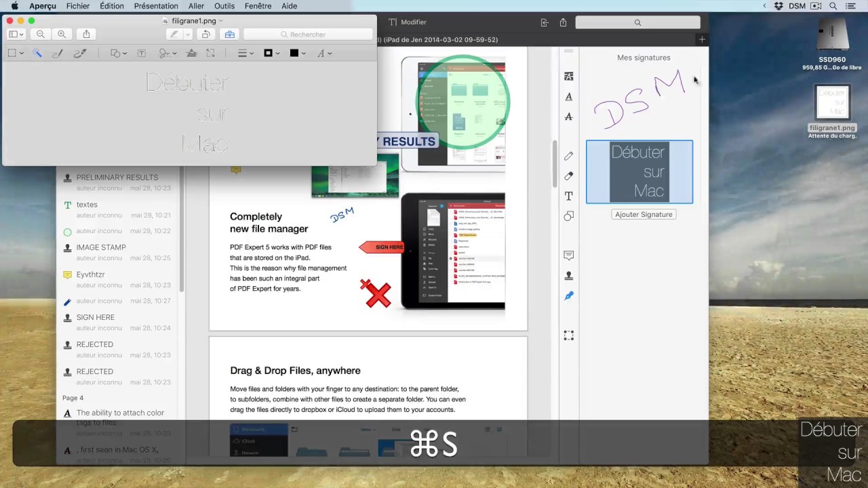
Task: Rotate the image using rotate button
Action: click(206, 34)
